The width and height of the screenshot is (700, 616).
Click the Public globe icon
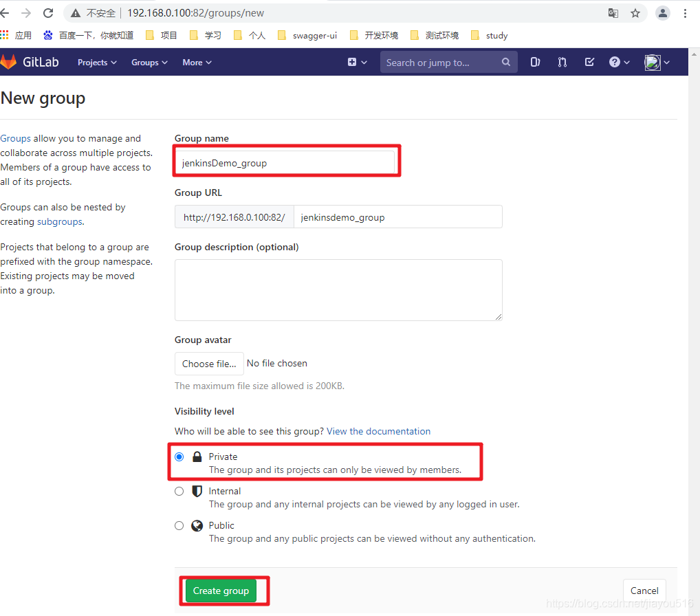click(x=195, y=525)
